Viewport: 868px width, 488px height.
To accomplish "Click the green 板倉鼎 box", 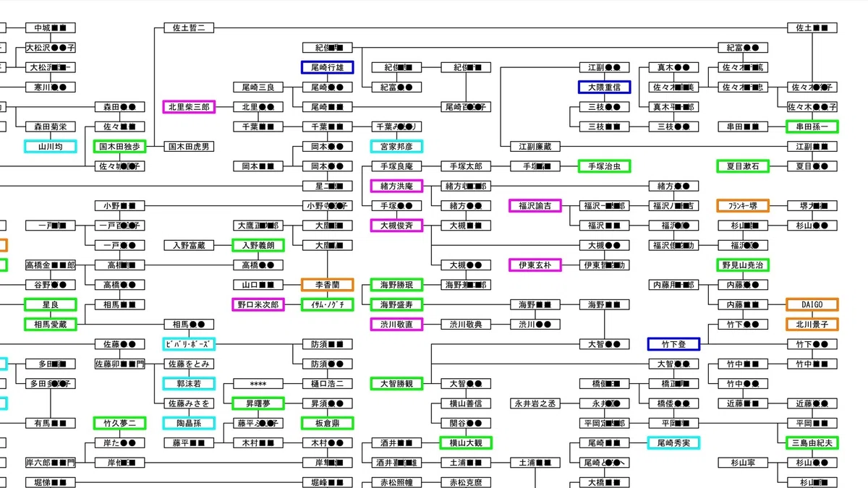I will pos(328,423).
